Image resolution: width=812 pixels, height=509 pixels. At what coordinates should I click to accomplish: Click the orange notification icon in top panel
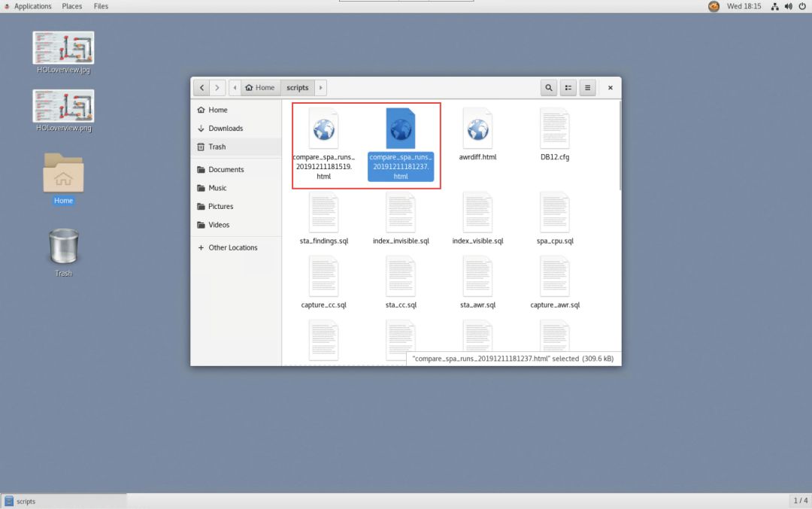point(714,6)
